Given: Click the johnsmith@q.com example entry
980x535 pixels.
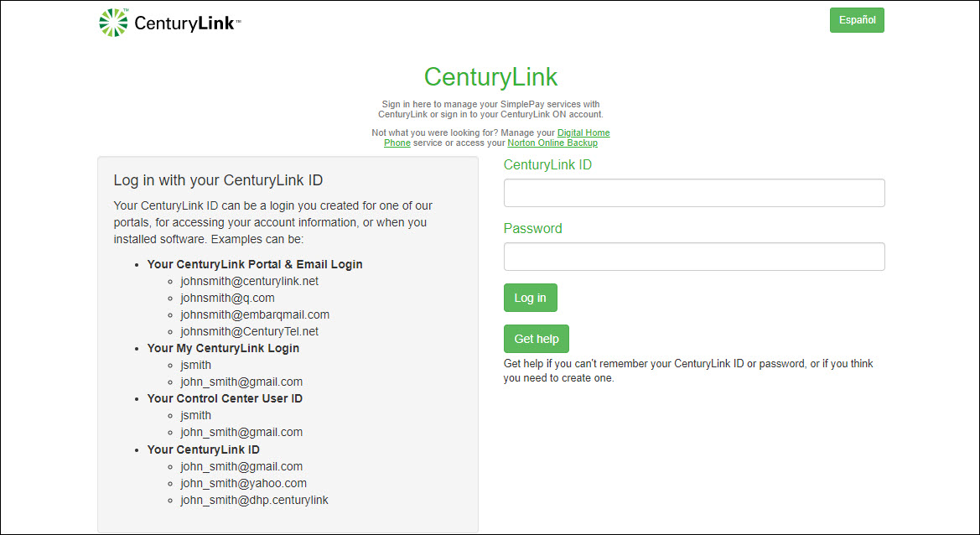Looking at the screenshot, I should tap(227, 298).
